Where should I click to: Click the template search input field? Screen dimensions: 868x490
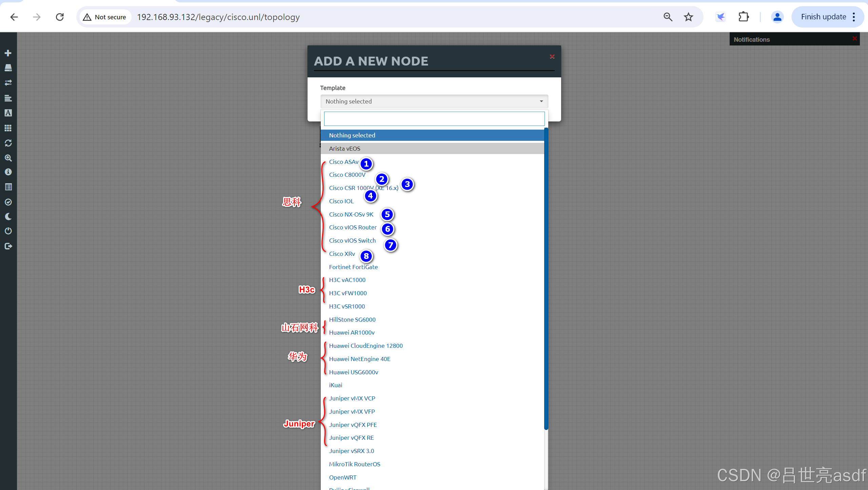434,119
